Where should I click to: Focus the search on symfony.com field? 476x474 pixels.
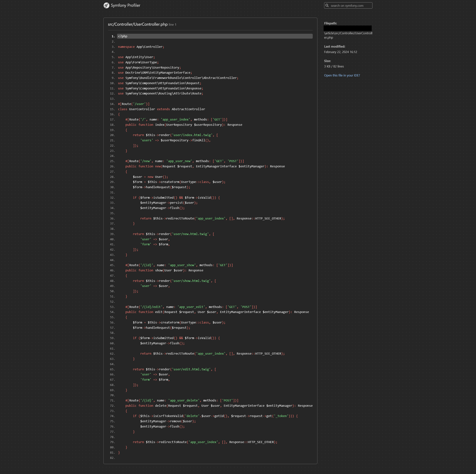(350, 5)
